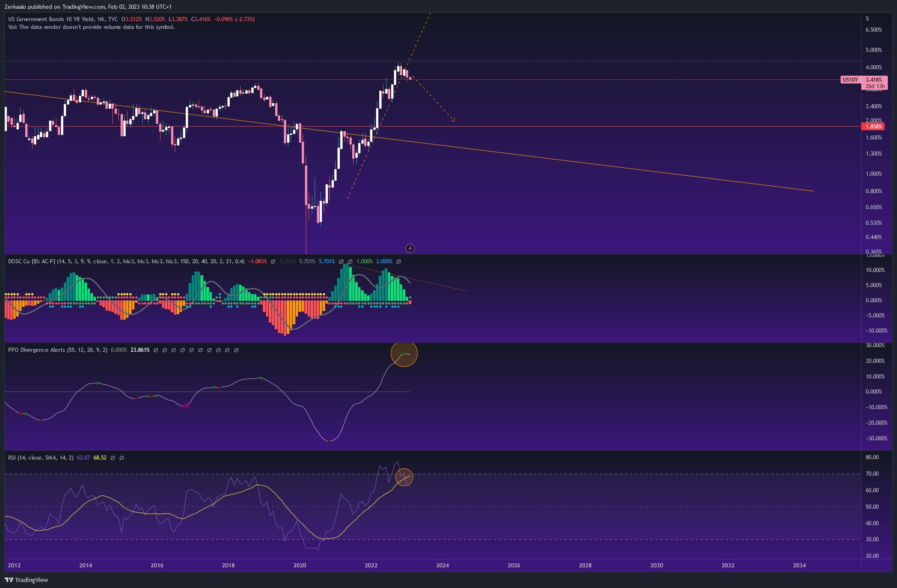This screenshot has height=588, width=897.
Task: Click the close value C3.416%
Action: [x=201, y=19]
